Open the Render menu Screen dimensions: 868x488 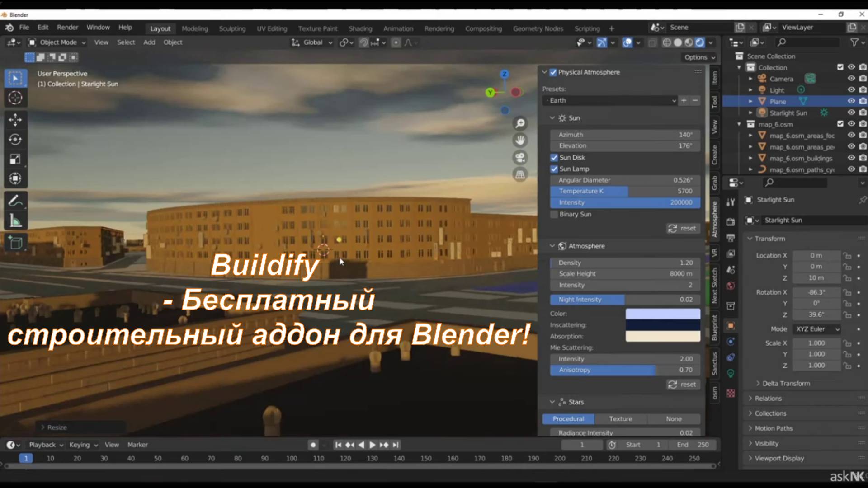tap(67, 27)
